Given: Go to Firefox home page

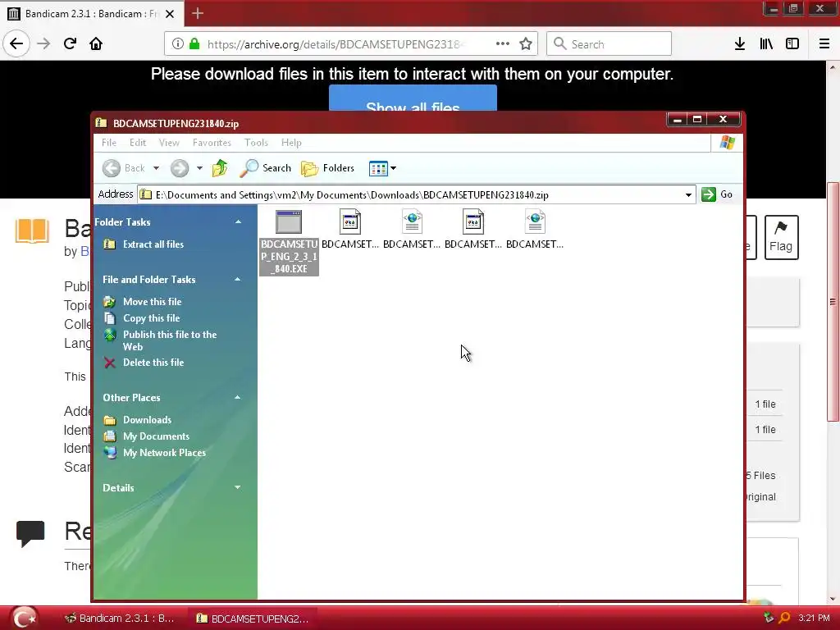Looking at the screenshot, I should [x=96, y=44].
